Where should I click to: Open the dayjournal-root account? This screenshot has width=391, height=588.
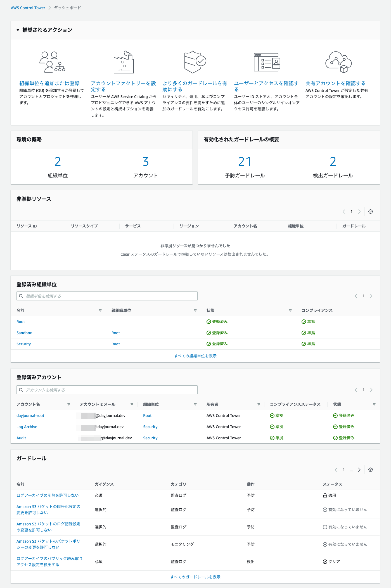30,416
